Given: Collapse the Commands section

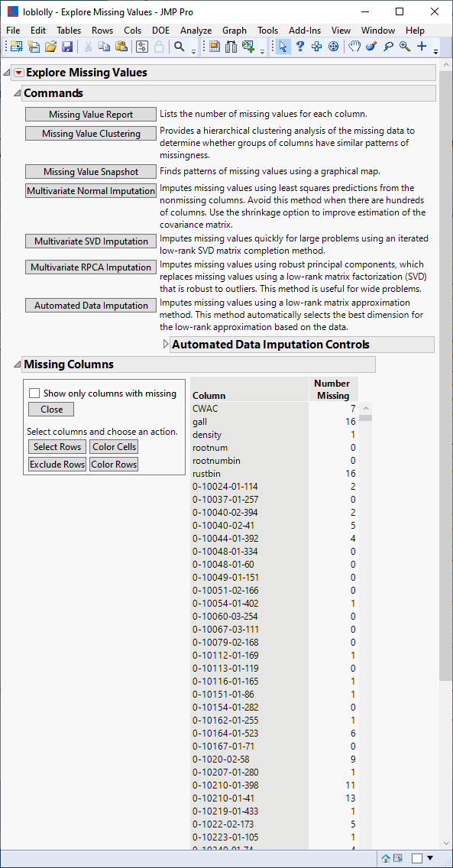Looking at the screenshot, I should (x=17, y=92).
